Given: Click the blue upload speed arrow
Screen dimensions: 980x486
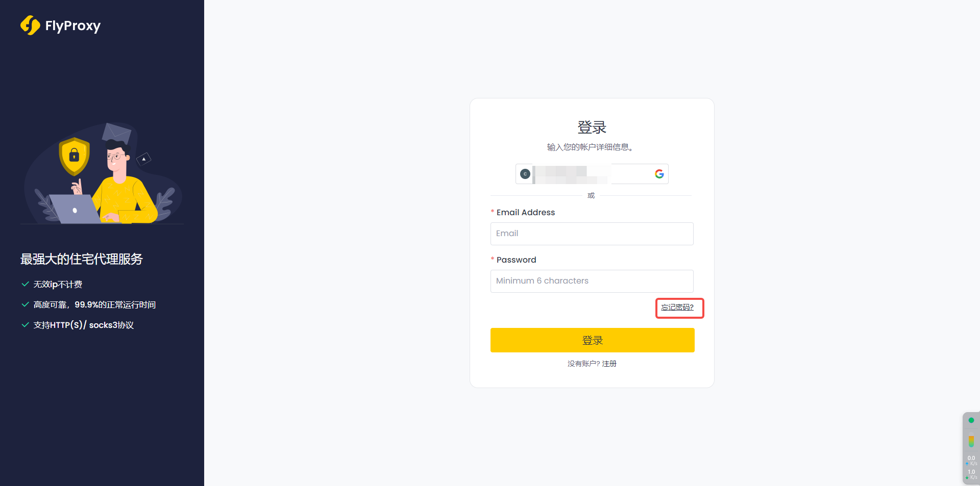Looking at the screenshot, I should (967, 464).
